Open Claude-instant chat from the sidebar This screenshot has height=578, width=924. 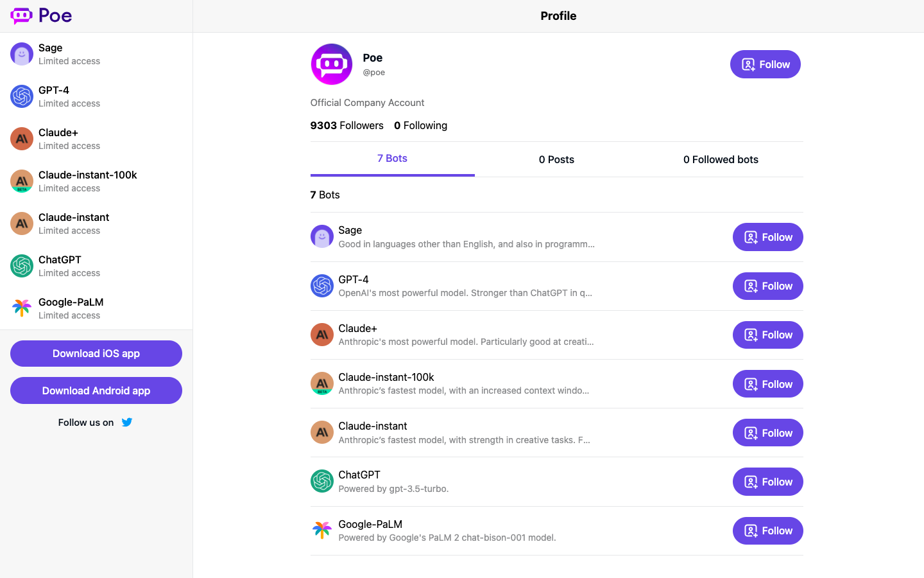74,223
